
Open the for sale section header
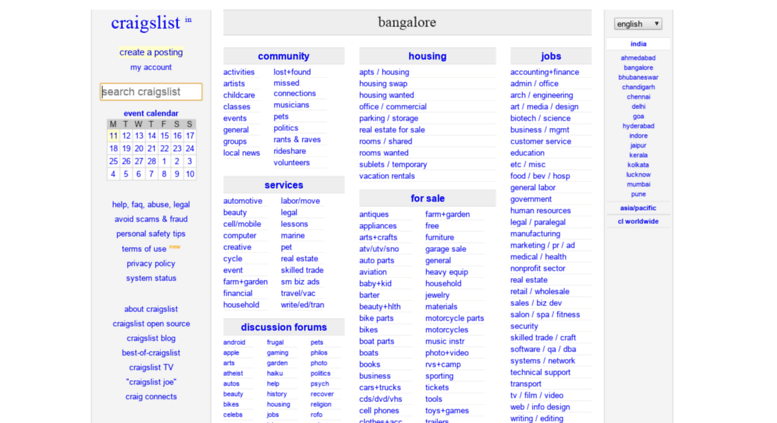427,198
